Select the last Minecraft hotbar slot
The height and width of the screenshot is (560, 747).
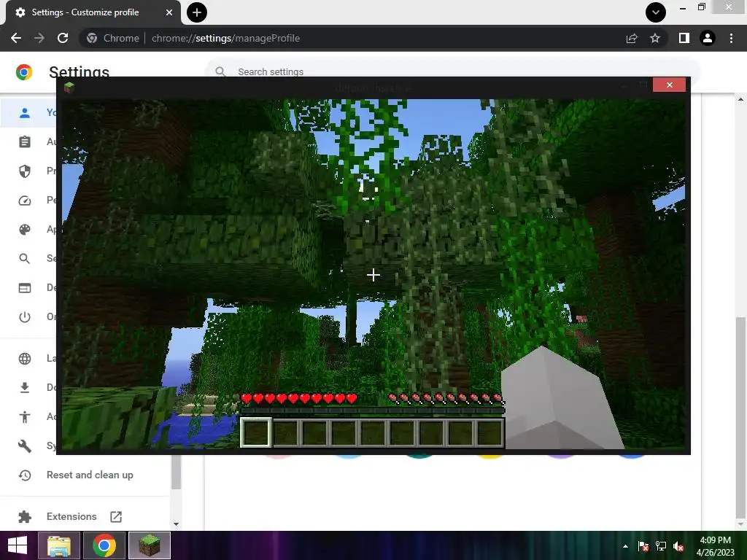click(x=489, y=433)
